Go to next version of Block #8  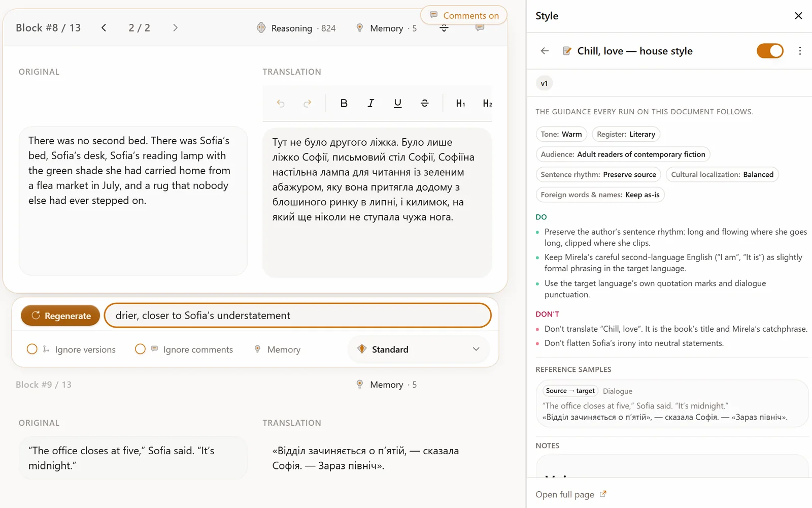[175, 28]
